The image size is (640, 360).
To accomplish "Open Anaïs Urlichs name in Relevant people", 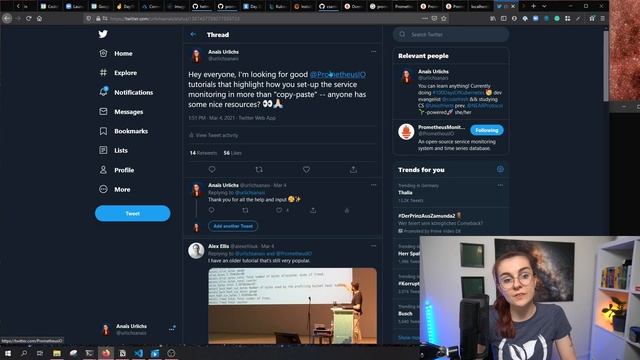I will click(x=433, y=71).
